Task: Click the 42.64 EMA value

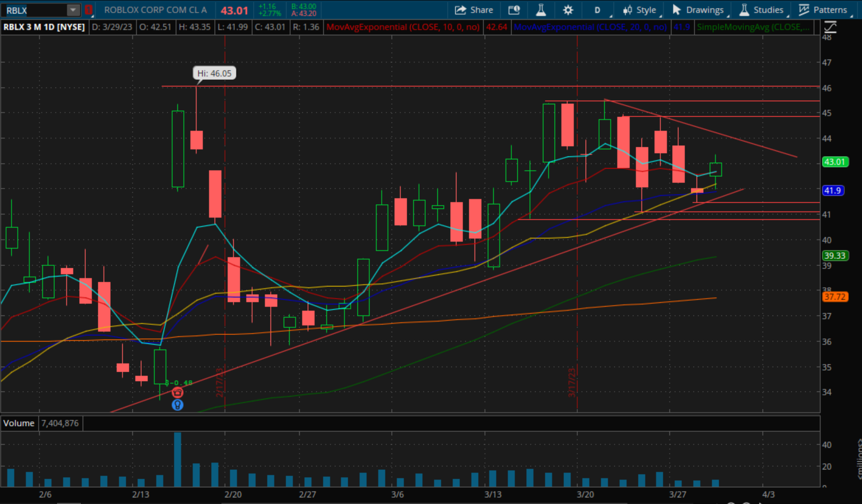Action: coord(496,27)
